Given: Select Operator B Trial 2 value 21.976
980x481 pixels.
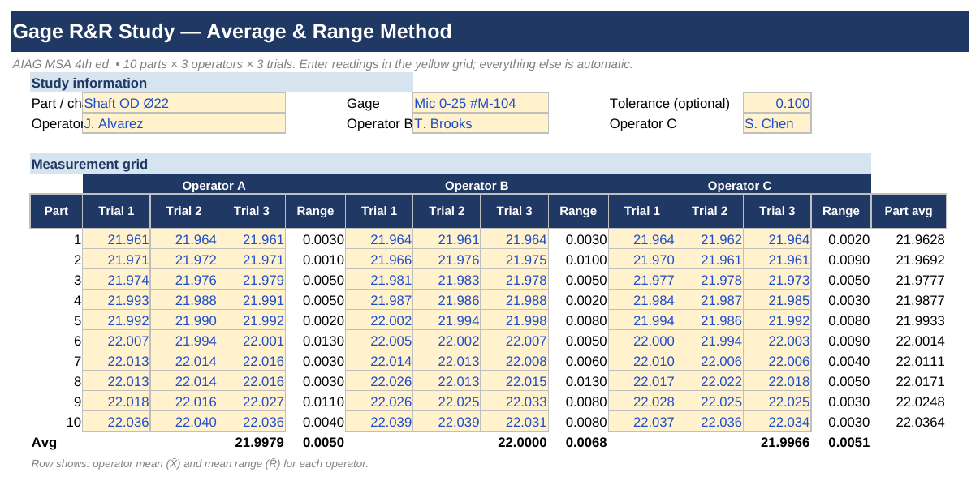Looking at the screenshot, I should pyautogui.click(x=447, y=260).
